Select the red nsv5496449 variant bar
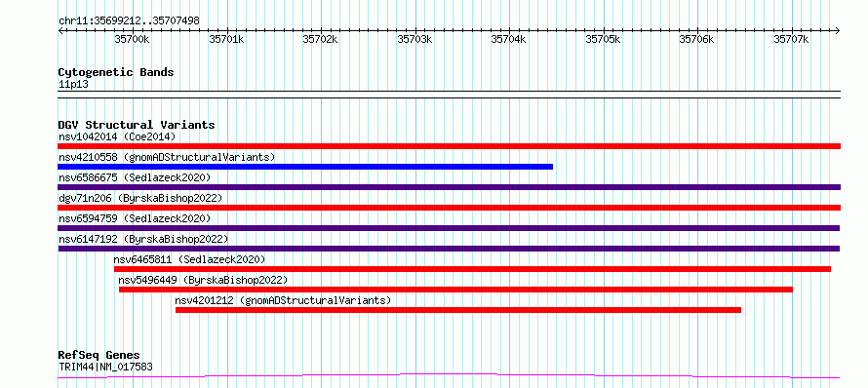This screenshot has width=868, height=388. point(455,290)
